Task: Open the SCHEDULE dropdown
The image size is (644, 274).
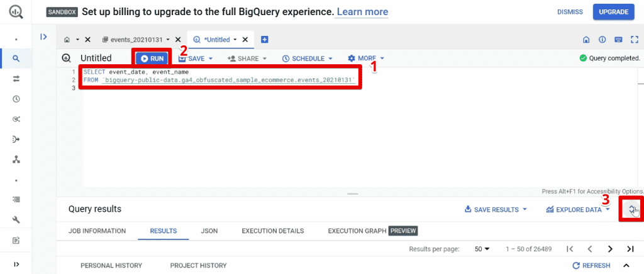Action: (307, 59)
